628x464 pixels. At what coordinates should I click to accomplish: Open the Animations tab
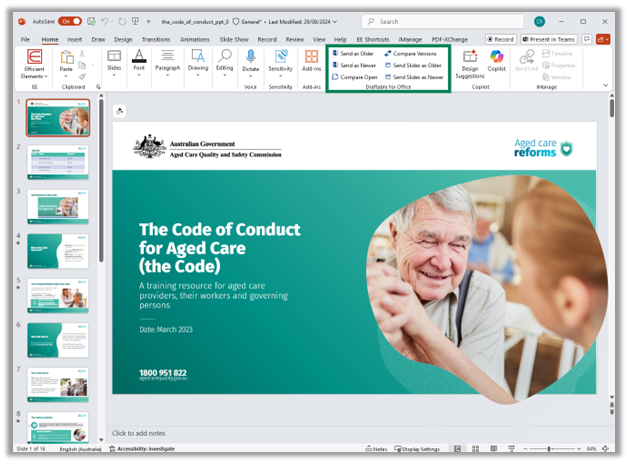coord(195,39)
